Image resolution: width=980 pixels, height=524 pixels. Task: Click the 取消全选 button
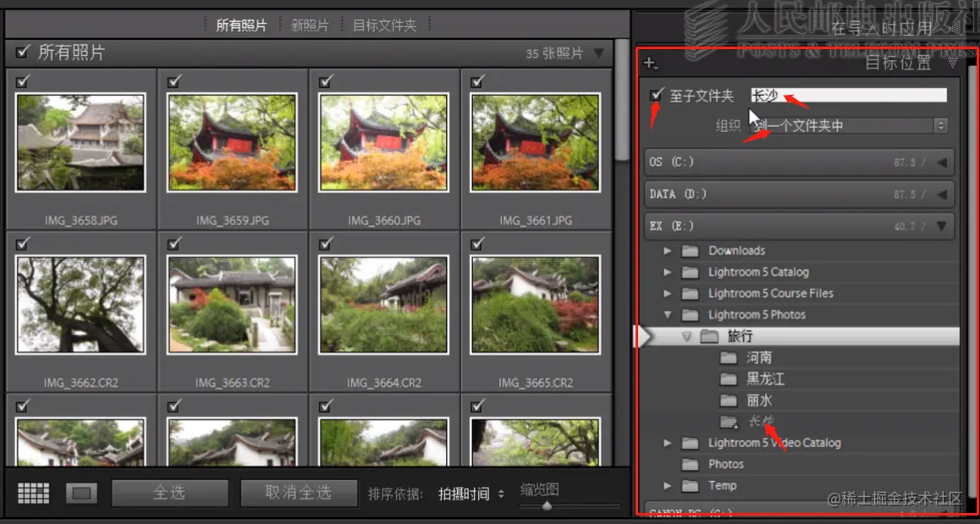pos(299,493)
